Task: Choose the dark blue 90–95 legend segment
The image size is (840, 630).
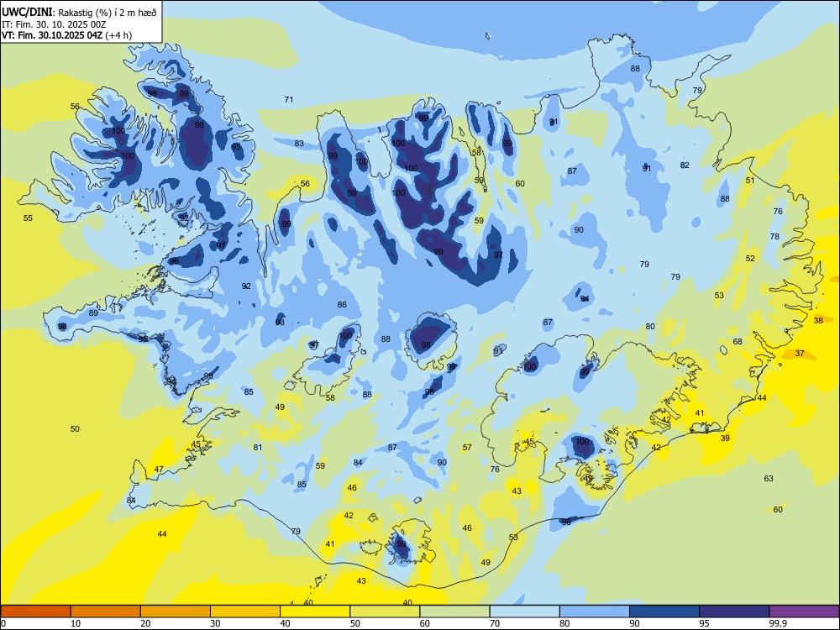Action: click(x=664, y=612)
